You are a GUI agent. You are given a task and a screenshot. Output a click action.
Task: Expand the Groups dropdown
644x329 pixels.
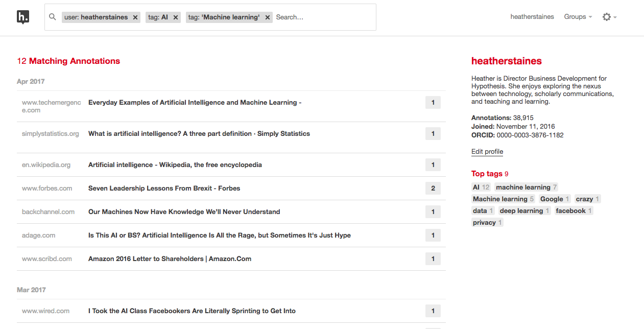pos(578,17)
